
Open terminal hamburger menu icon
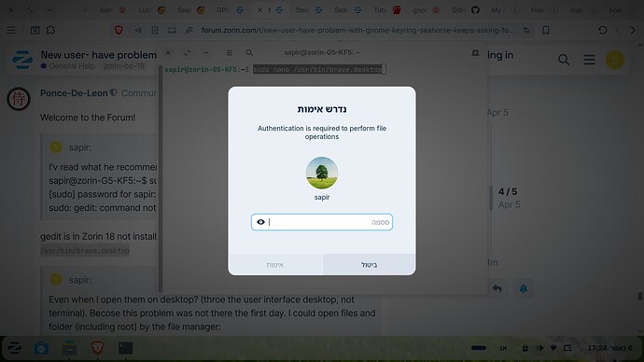(230, 53)
